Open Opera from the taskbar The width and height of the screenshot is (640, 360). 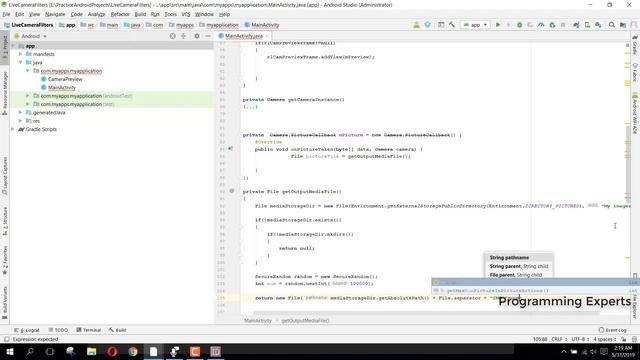coord(112,351)
